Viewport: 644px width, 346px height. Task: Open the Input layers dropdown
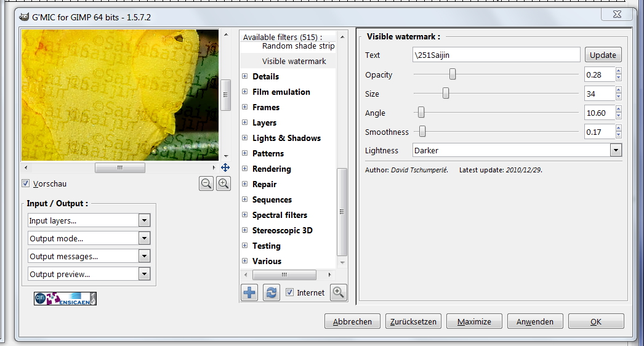[x=89, y=220]
